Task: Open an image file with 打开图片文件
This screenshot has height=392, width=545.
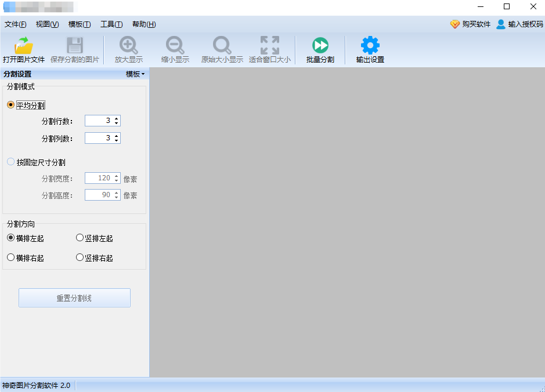Action: (x=24, y=50)
